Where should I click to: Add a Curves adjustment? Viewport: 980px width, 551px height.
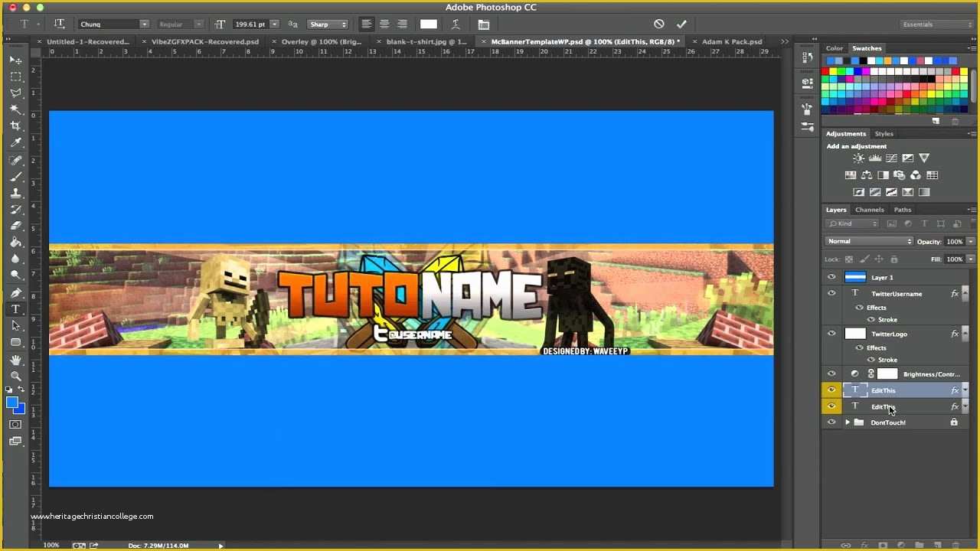(891, 158)
